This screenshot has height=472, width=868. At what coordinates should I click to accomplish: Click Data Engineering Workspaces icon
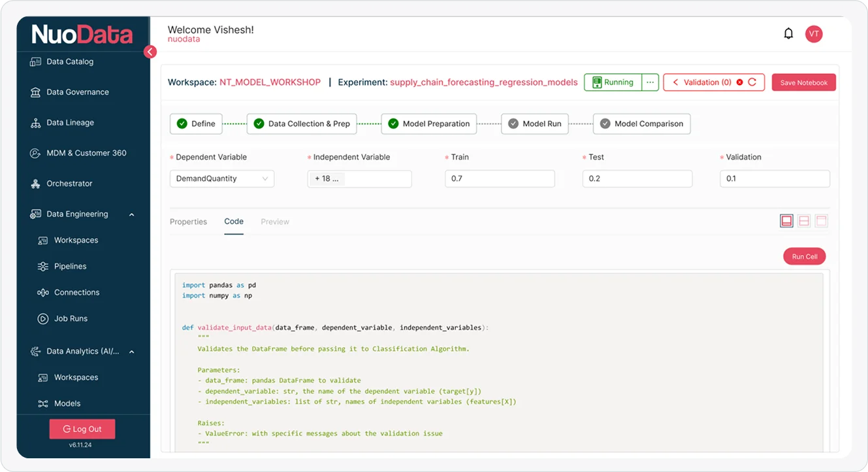(43, 241)
